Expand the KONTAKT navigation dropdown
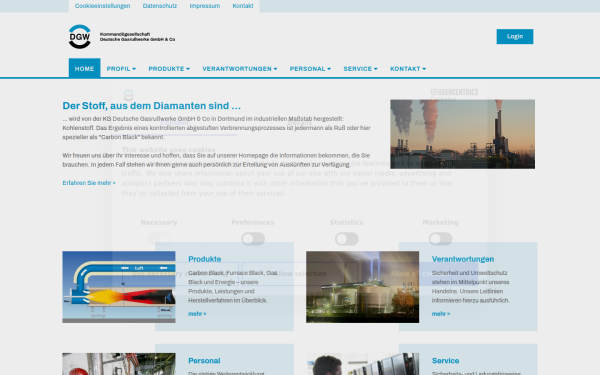The height and width of the screenshot is (375, 600). 408,69
